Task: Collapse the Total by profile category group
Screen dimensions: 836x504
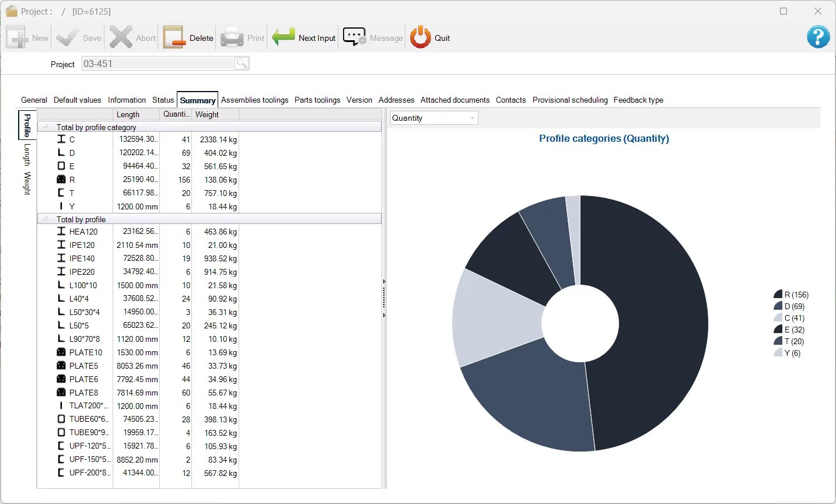Action: coord(46,127)
